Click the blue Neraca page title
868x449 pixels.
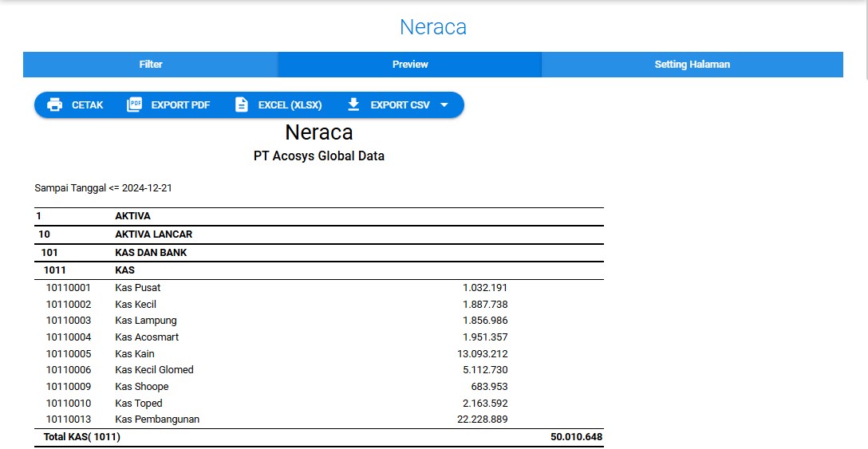(433, 27)
